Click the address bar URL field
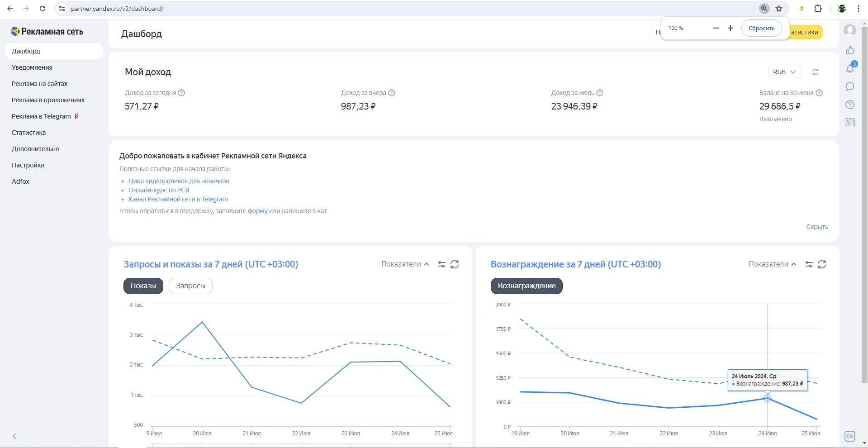This screenshot has height=448, width=868. pos(407,9)
